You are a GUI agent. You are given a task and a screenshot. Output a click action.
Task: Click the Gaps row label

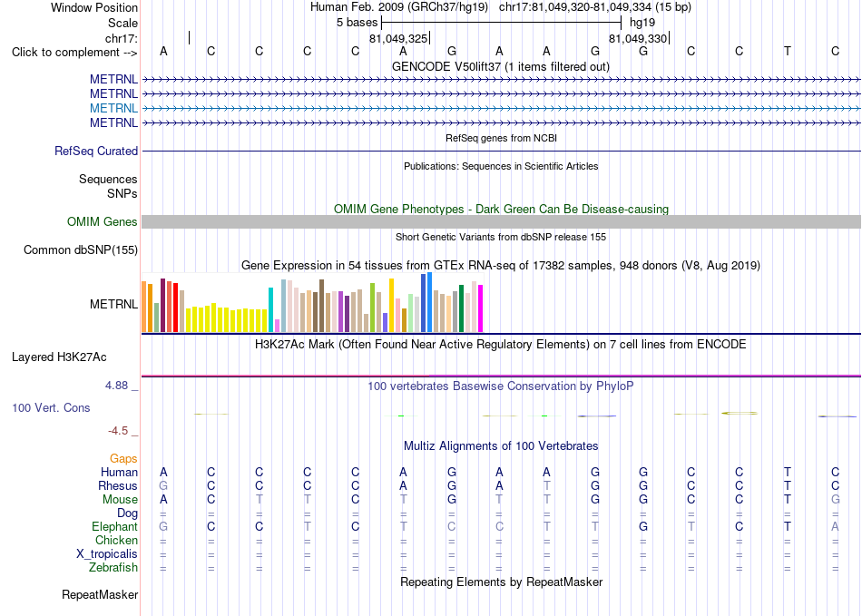pyautogui.click(x=123, y=458)
